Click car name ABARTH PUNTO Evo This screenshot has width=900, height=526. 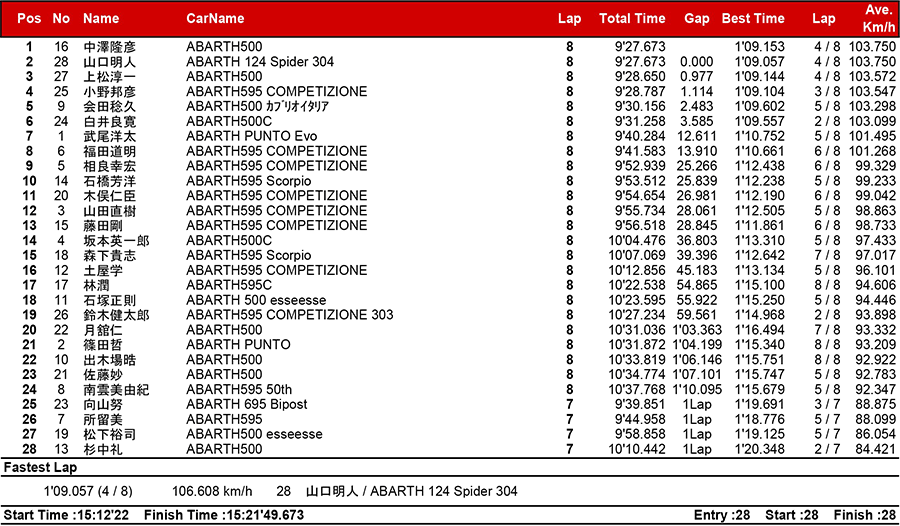tap(251, 137)
